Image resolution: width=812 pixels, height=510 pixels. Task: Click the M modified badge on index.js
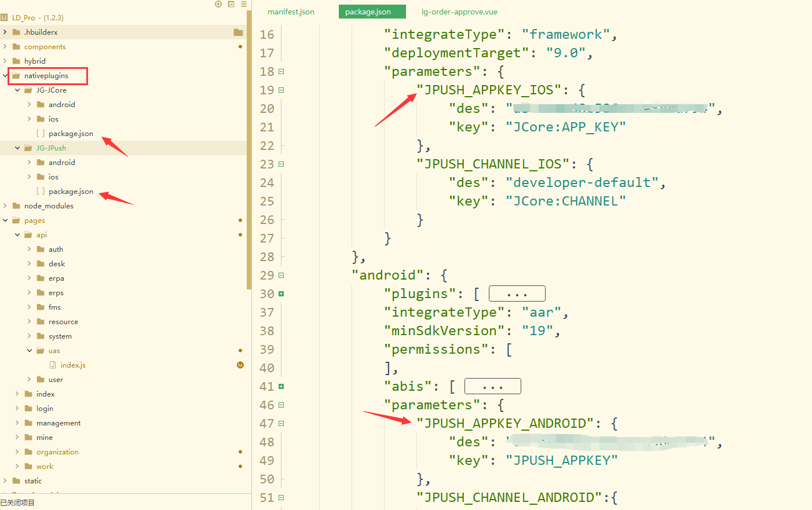click(x=240, y=365)
